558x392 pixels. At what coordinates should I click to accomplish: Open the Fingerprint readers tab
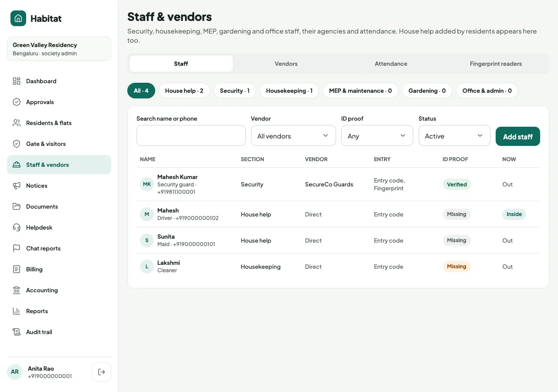coord(496,64)
